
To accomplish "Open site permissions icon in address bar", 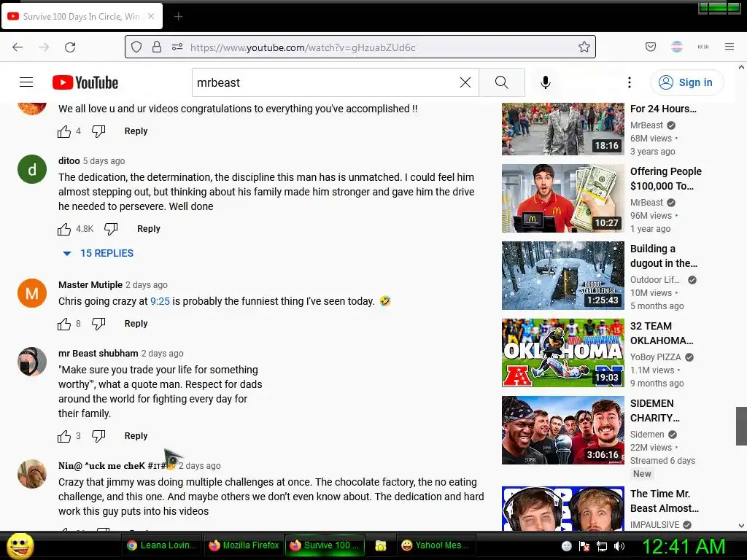I will [x=177, y=47].
